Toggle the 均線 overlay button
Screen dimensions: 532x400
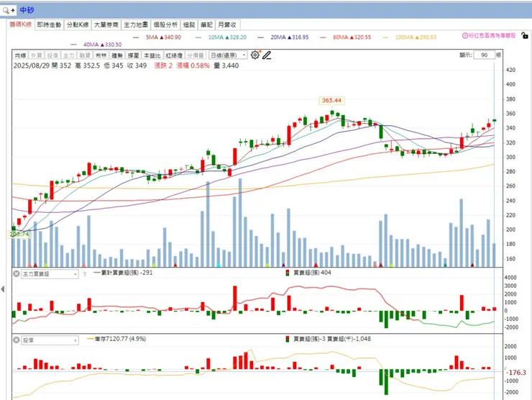click(x=20, y=55)
